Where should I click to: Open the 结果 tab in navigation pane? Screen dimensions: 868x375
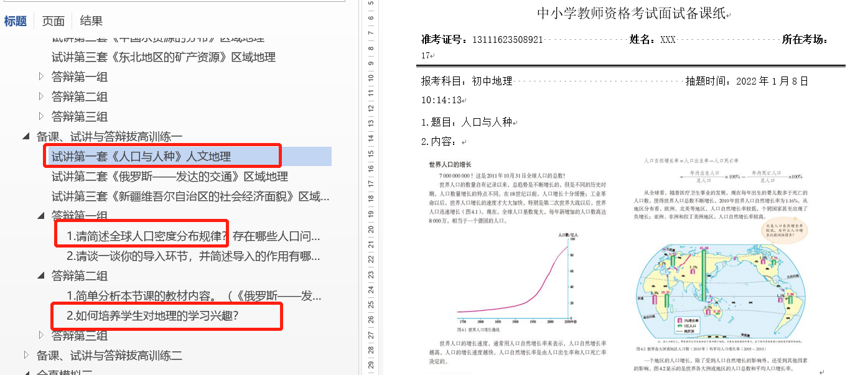pos(91,21)
